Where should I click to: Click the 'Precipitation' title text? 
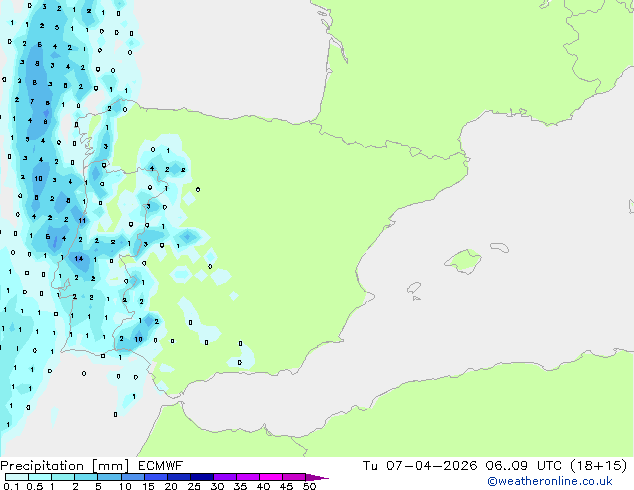pos(42,466)
